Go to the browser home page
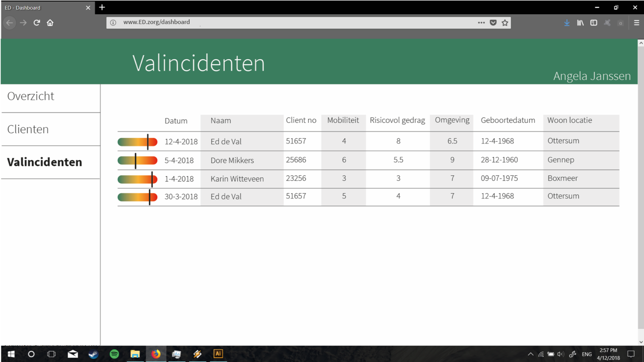644x362 pixels. click(50, 23)
